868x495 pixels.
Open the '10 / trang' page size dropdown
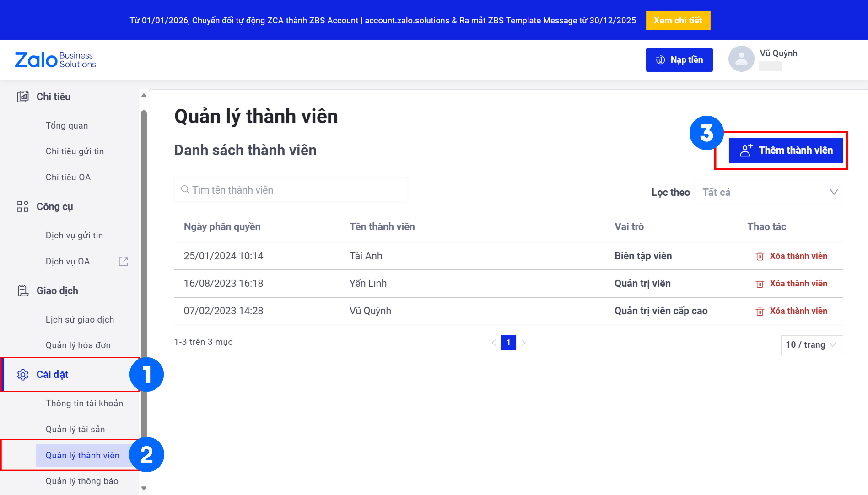(811, 345)
